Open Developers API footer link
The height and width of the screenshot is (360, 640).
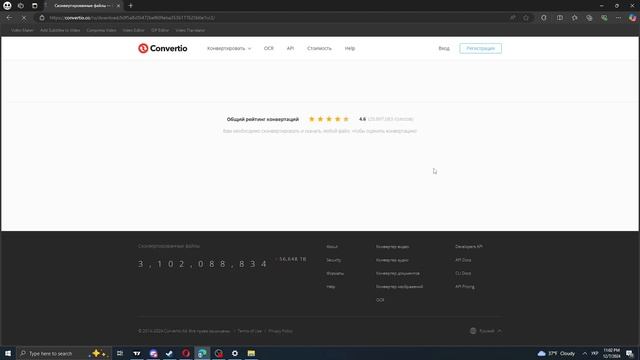pos(469,247)
